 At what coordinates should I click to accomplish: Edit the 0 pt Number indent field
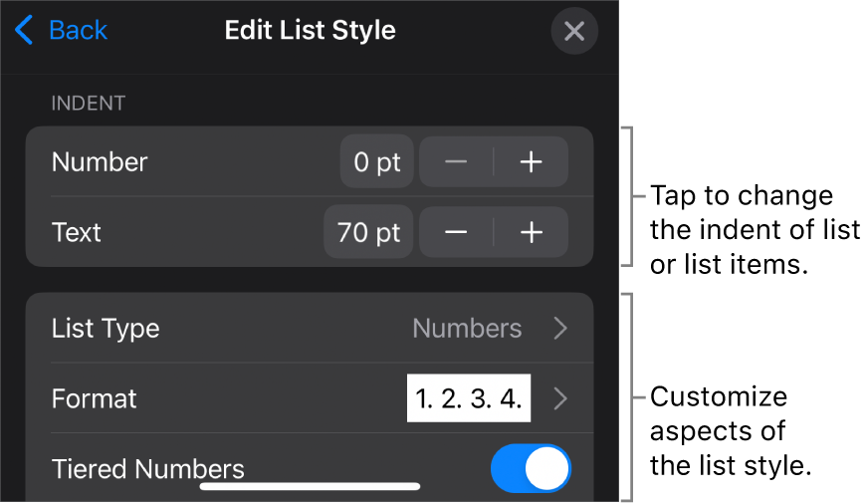click(376, 162)
